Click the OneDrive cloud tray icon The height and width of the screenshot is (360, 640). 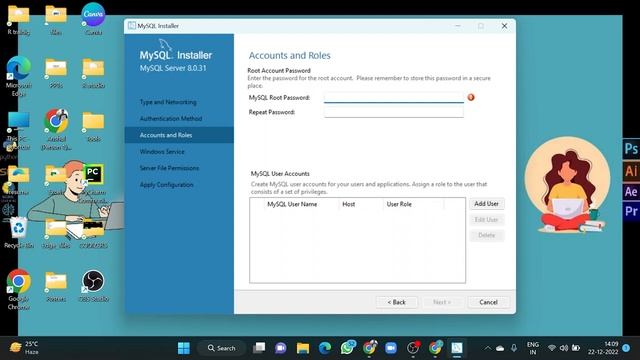(x=500, y=348)
